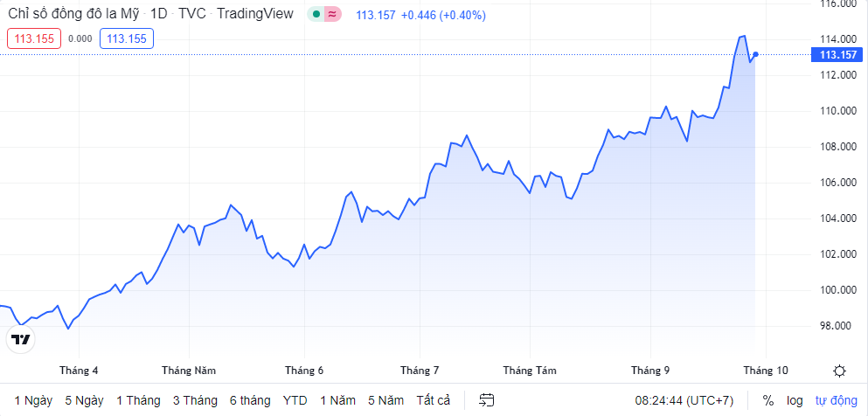Show all data with 'Tất cả'
The height and width of the screenshot is (416, 868).
pyautogui.click(x=434, y=400)
